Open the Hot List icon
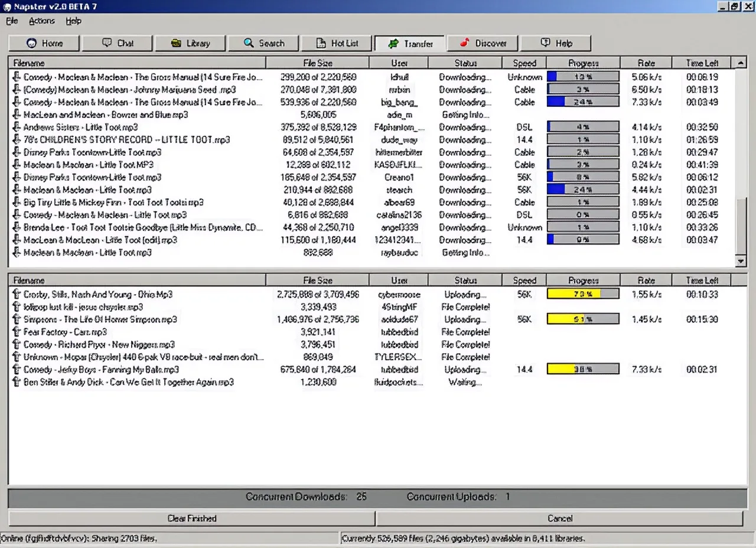Viewport: 756px width, 548px height. pyautogui.click(x=321, y=43)
